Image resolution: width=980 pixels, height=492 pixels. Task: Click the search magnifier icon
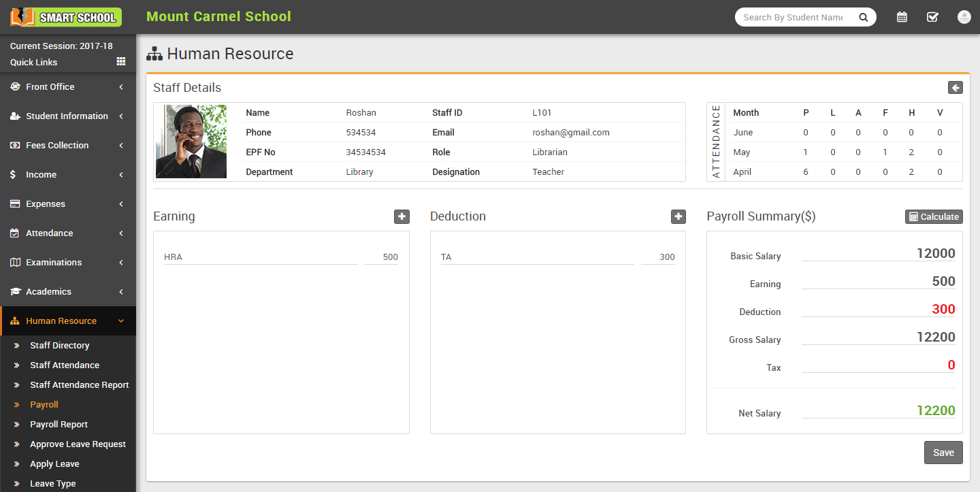(x=863, y=18)
